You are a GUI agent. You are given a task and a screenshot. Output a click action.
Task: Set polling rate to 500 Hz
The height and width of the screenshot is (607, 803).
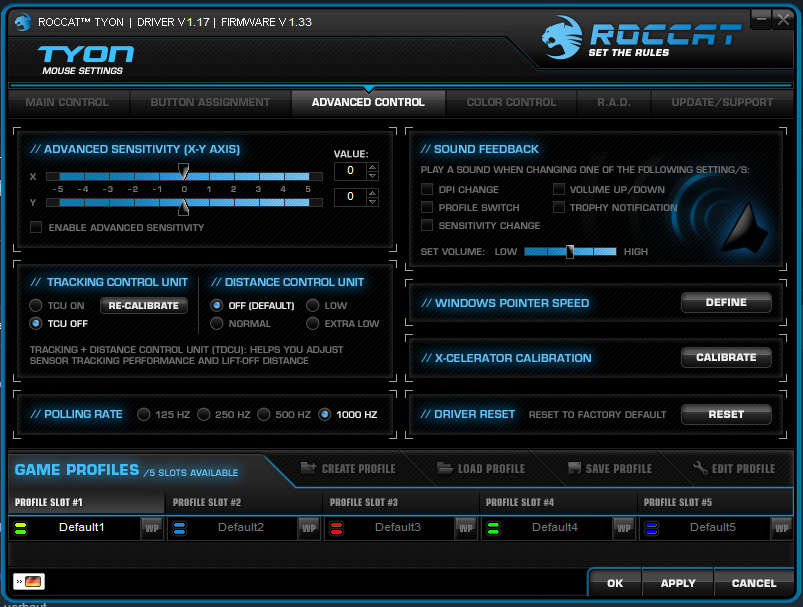[x=264, y=414]
